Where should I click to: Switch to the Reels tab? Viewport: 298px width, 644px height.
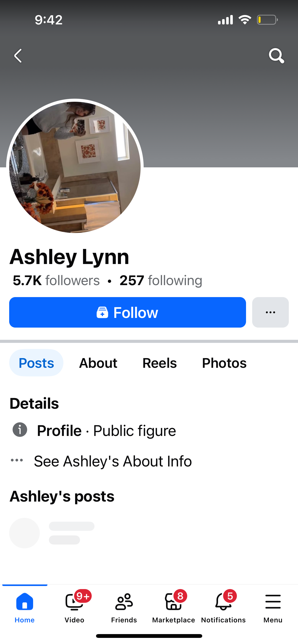click(160, 363)
